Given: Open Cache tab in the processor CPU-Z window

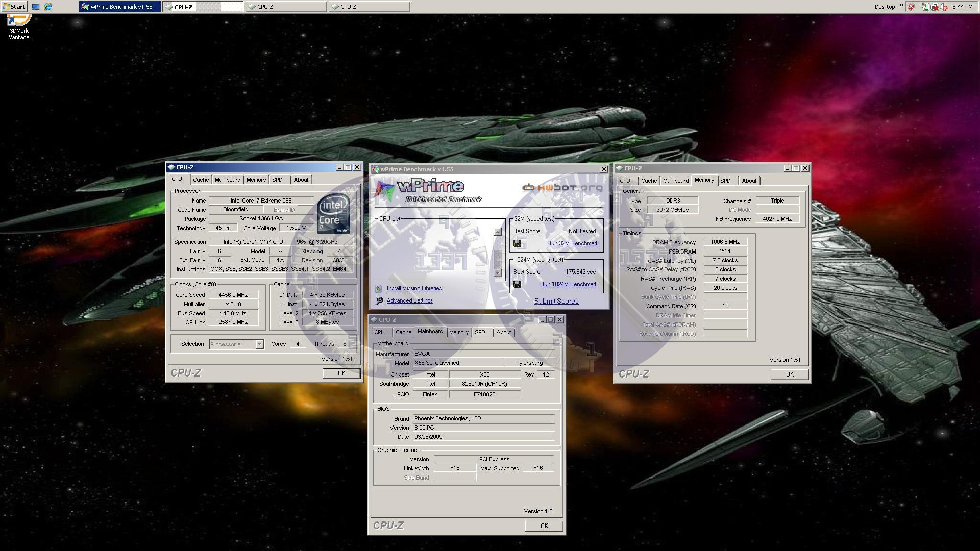Looking at the screenshot, I should tap(201, 180).
